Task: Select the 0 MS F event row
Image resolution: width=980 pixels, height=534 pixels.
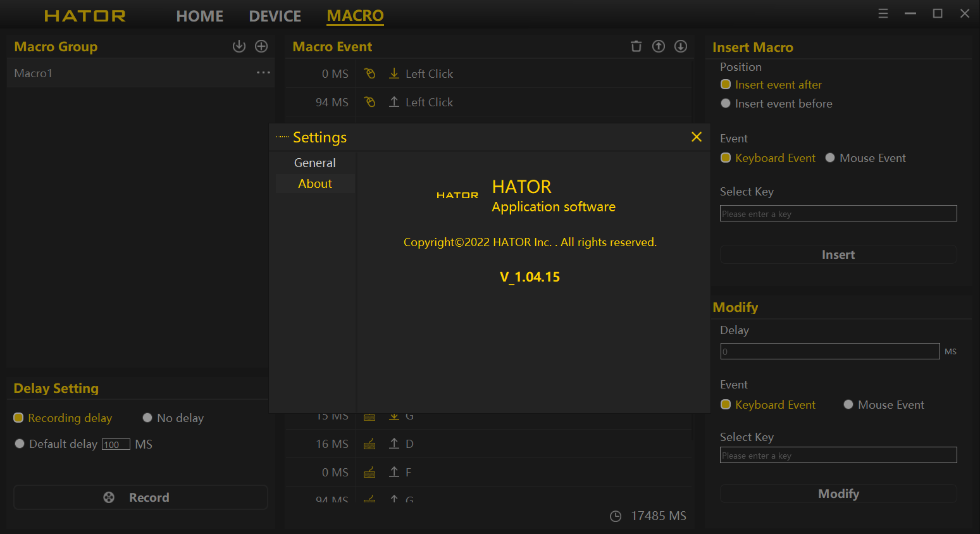Action: [x=488, y=472]
